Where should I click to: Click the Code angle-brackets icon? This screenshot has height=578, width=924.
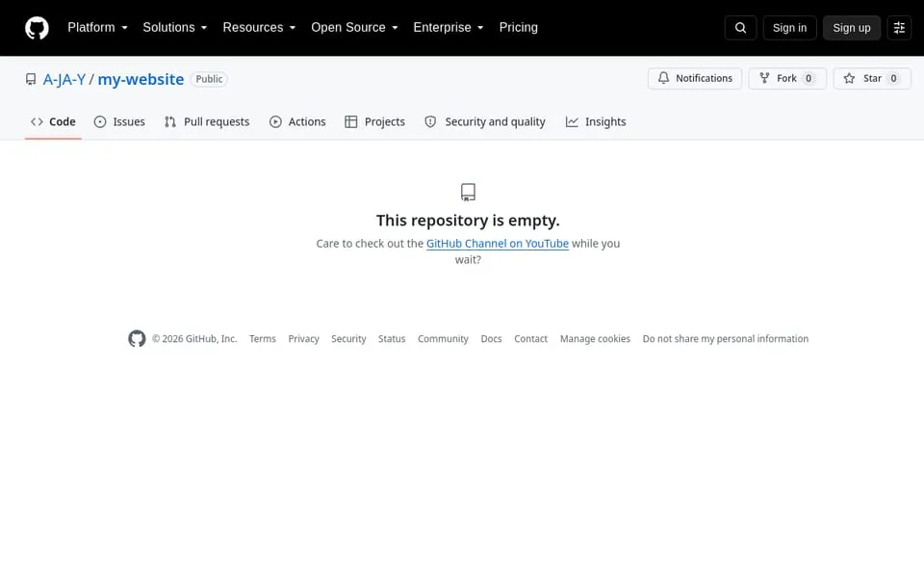[37, 121]
